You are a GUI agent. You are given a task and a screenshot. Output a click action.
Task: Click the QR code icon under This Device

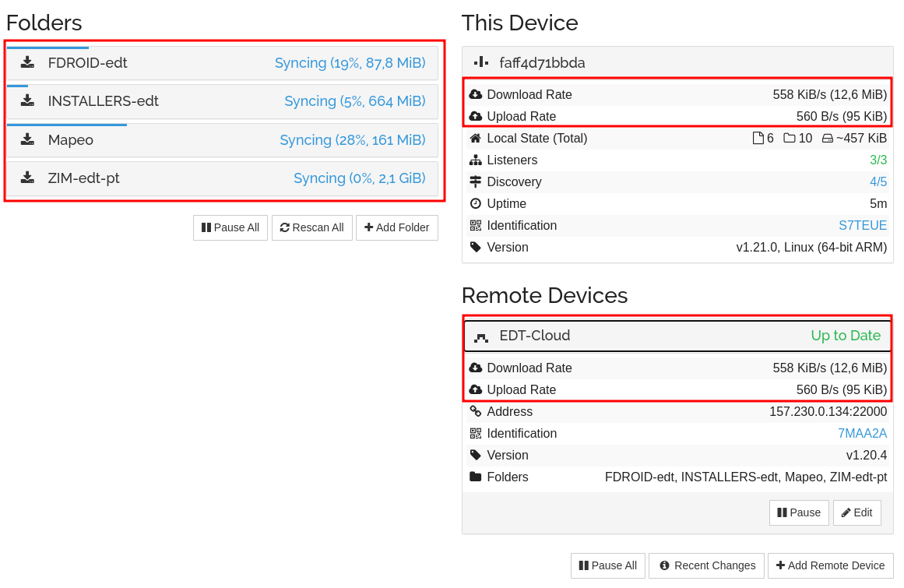476,226
